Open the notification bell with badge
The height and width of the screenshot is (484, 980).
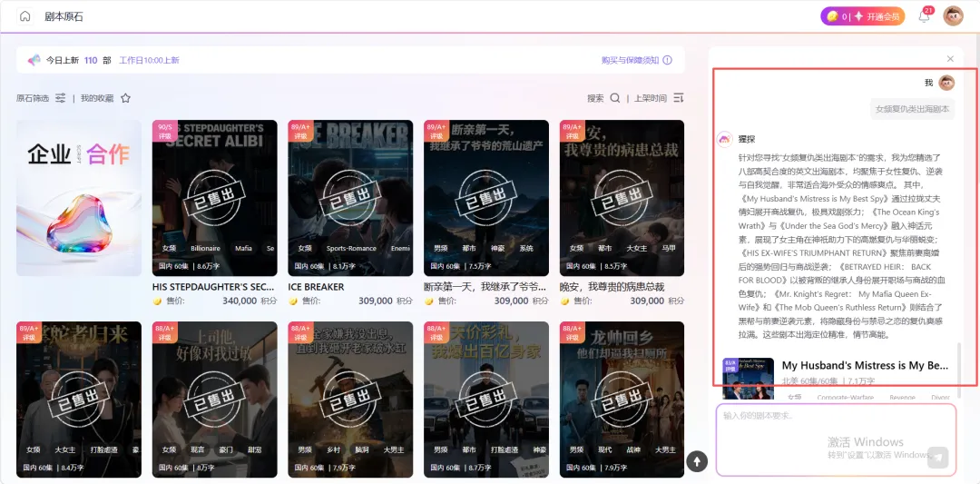point(925,17)
